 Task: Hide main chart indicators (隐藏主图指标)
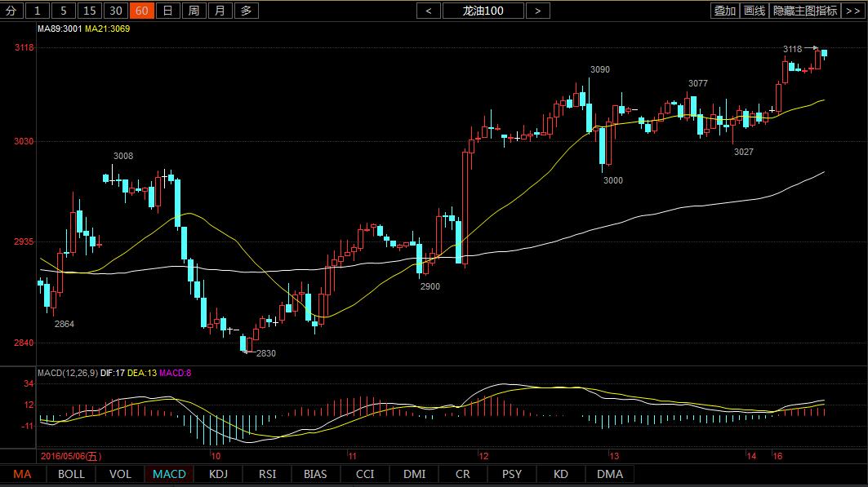coord(804,11)
